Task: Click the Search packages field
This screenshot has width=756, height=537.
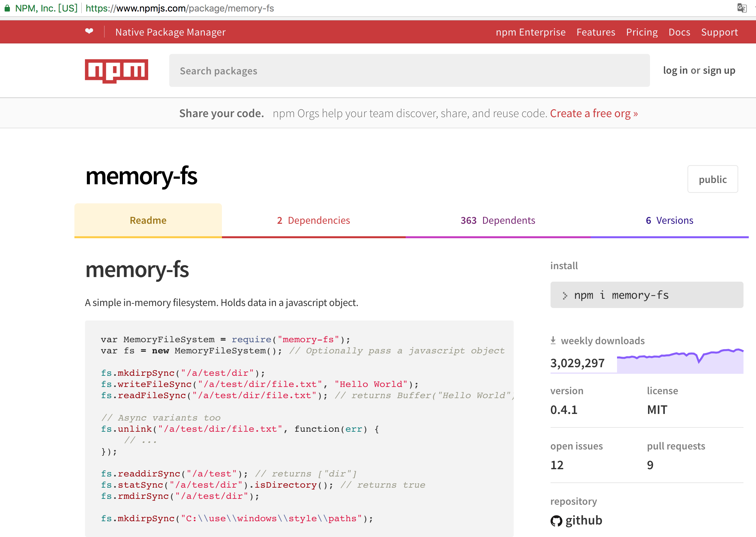Action: (x=409, y=71)
